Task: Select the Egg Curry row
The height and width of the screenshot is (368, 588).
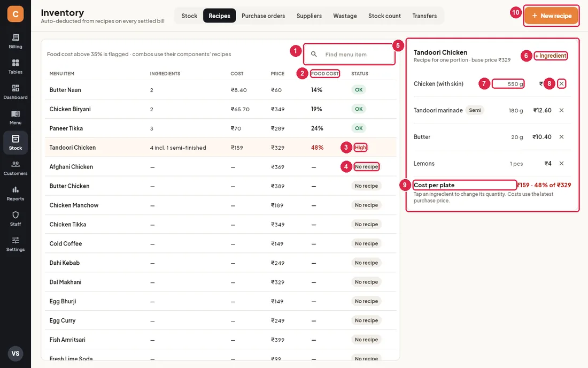Action: click(x=220, y=320)
